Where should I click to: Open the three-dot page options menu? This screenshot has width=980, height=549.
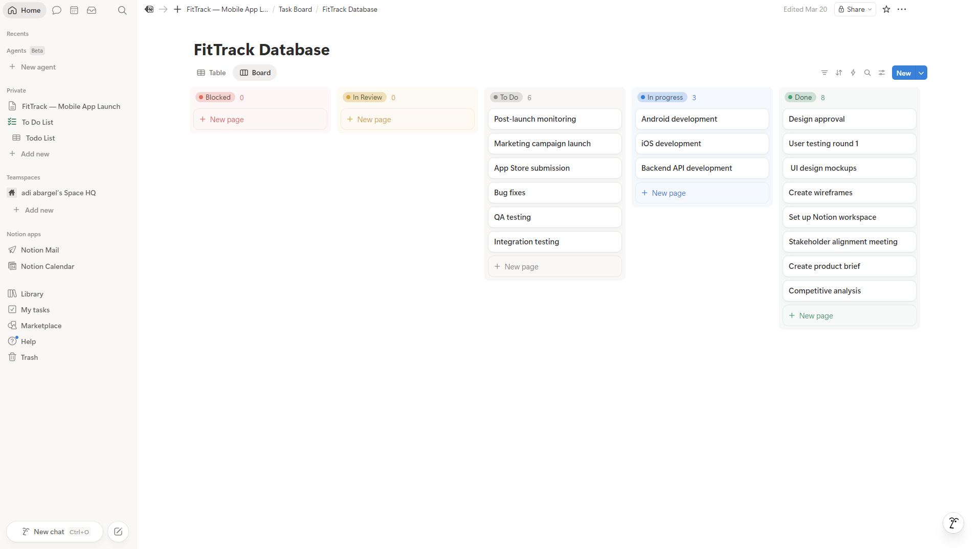[x=901, y=9]
